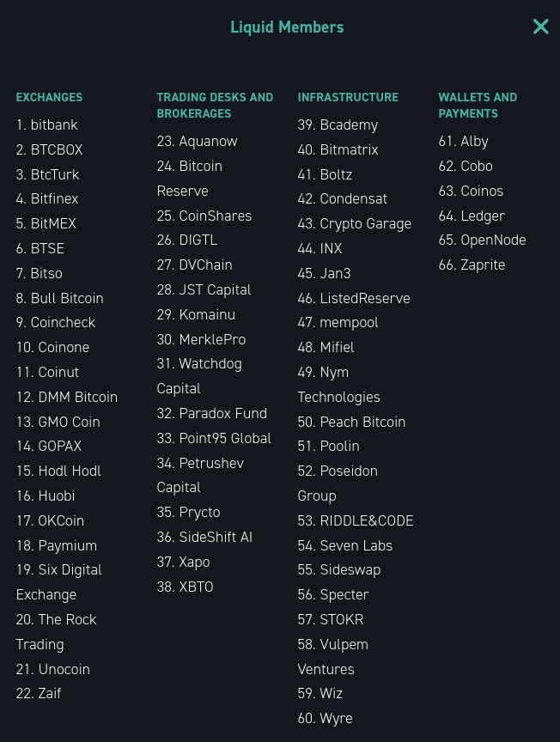Open the Peach Bitcoin link

pyautogui.click(x=362, y=422)
